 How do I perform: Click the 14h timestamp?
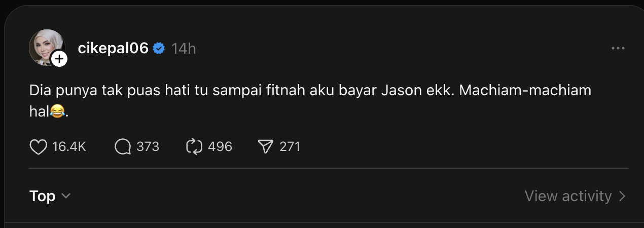184,49
